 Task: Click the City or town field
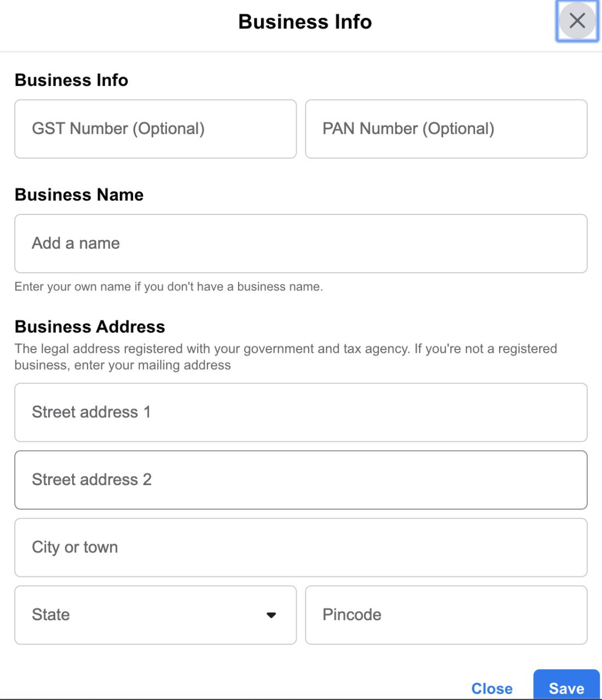point(301,547)
